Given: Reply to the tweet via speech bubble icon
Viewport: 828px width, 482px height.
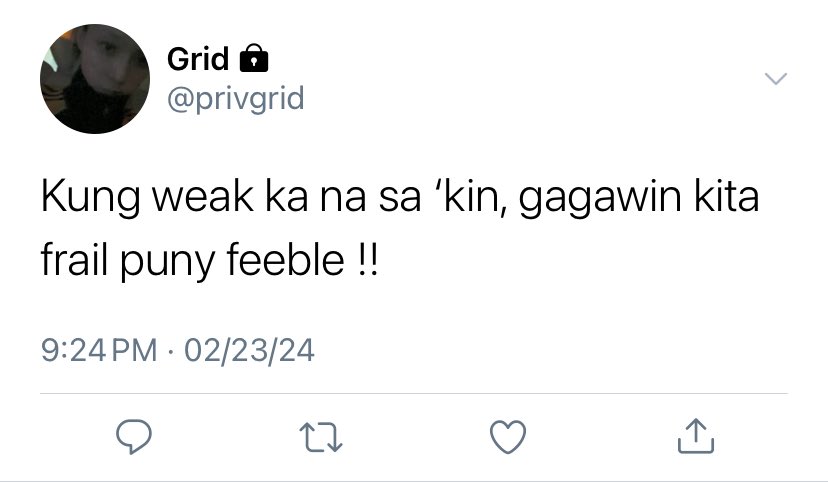Looking at the screenshot, I should pos(134,437).
